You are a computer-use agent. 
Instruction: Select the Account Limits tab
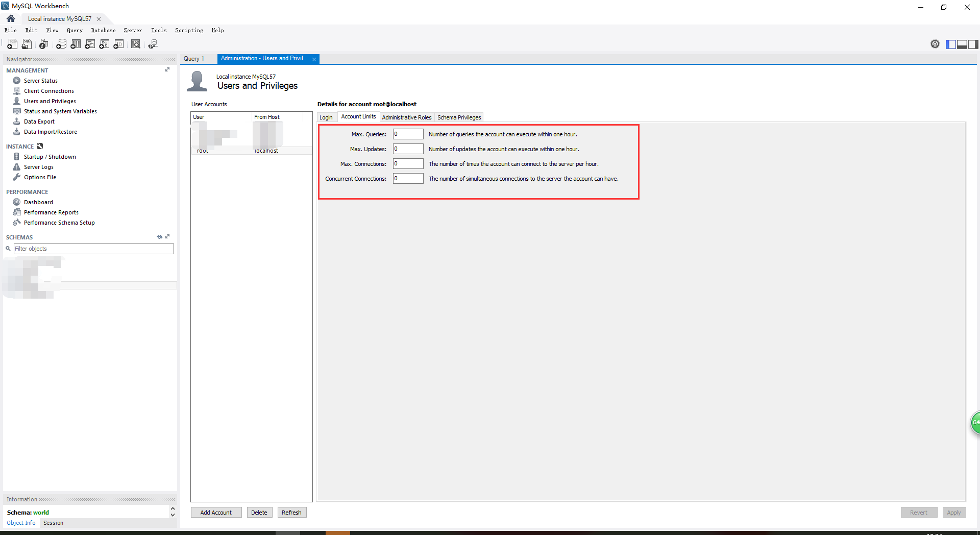[x=358, y=116]
